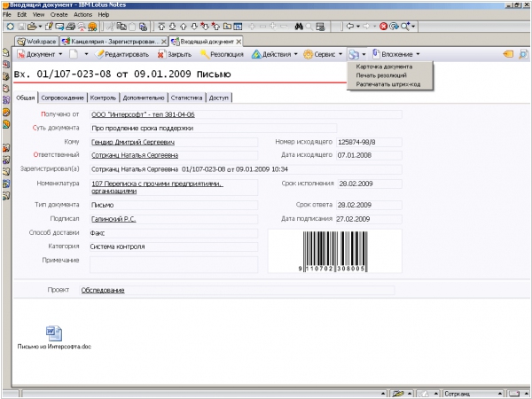Open the dropdown arrow next to back arrow
The height and width of the screenshot is (399, 532).
coord(358,26)
